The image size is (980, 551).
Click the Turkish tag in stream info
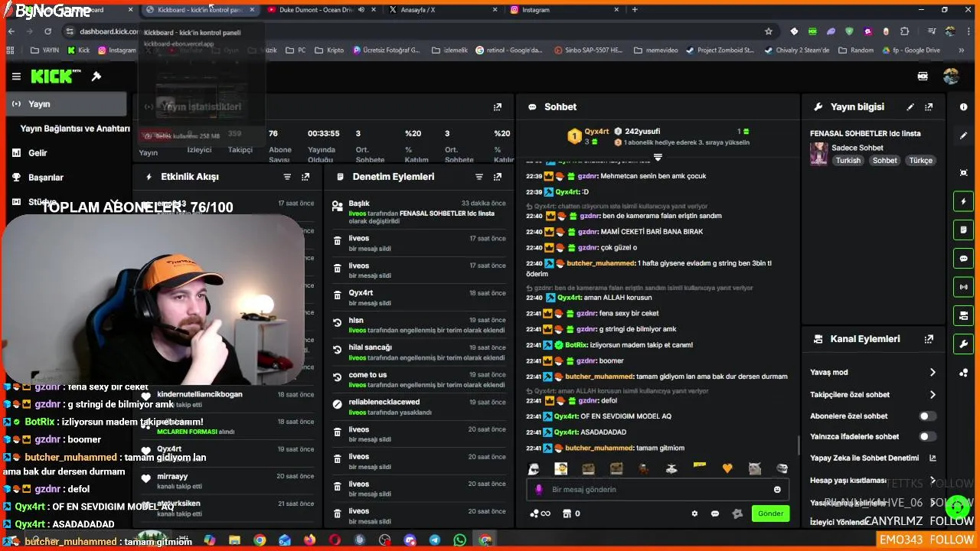[x=848, y=161]
